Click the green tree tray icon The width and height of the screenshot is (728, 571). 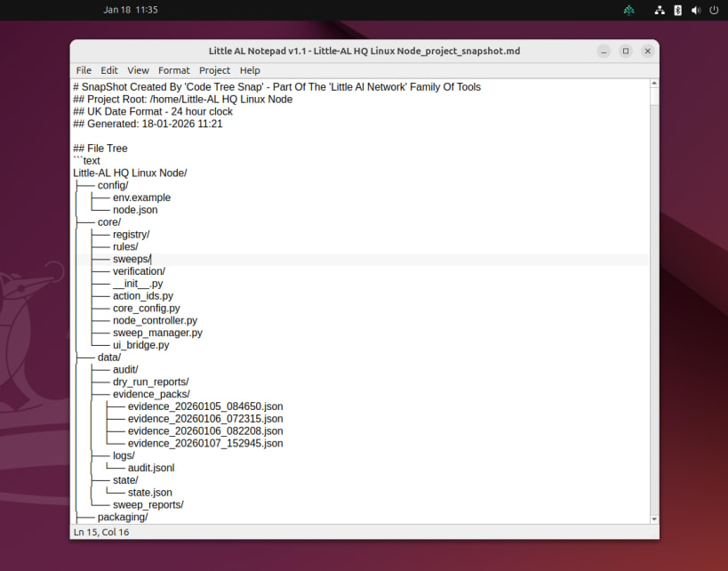pos(629,10)
